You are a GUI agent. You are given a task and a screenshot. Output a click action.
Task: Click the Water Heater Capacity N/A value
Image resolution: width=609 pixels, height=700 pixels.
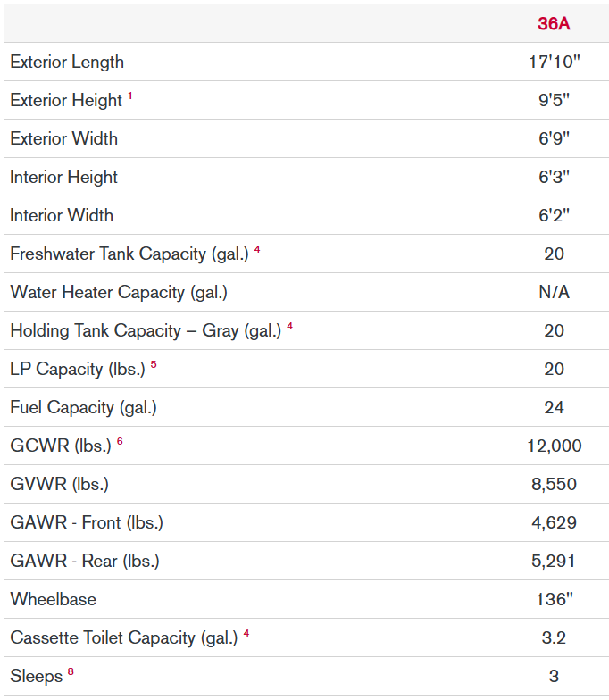(554, 293)
